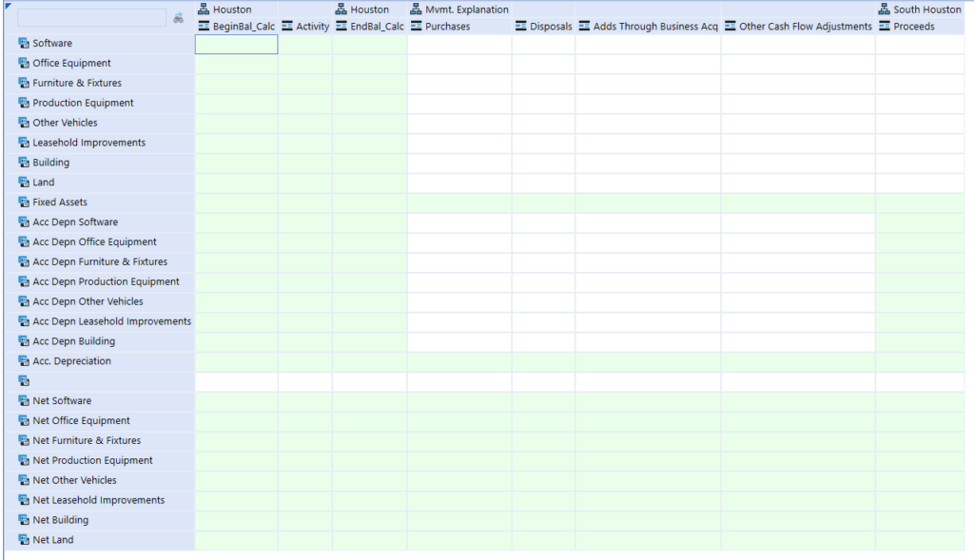The image size is (974, 560).
Task: Click the Purchases cell for Software
Action: pos(458,44)
